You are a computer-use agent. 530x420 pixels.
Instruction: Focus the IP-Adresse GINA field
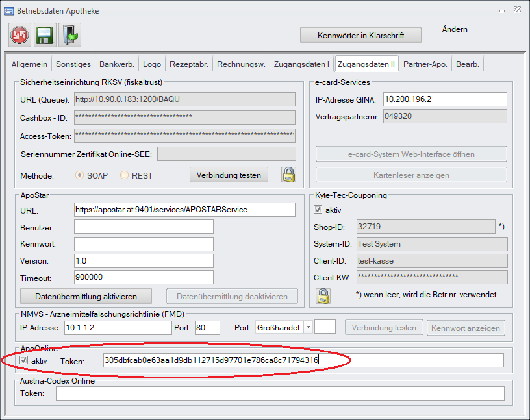point(444,99)
